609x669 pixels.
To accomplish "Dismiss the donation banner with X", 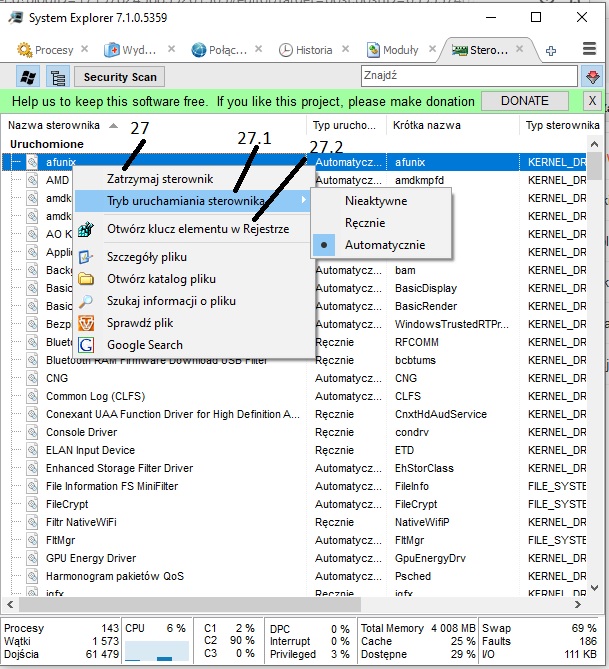I will click(592, 101).
